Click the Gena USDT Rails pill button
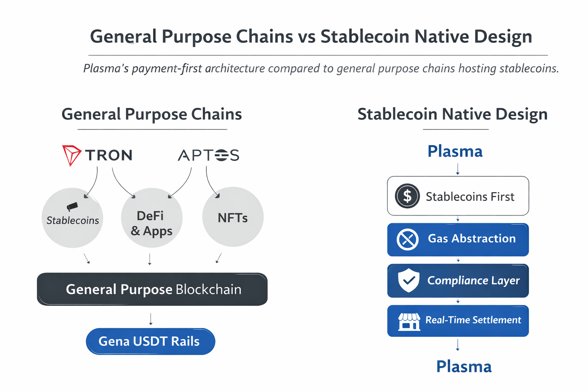Viewport: 588px width, 392px height. pos(150,341)
